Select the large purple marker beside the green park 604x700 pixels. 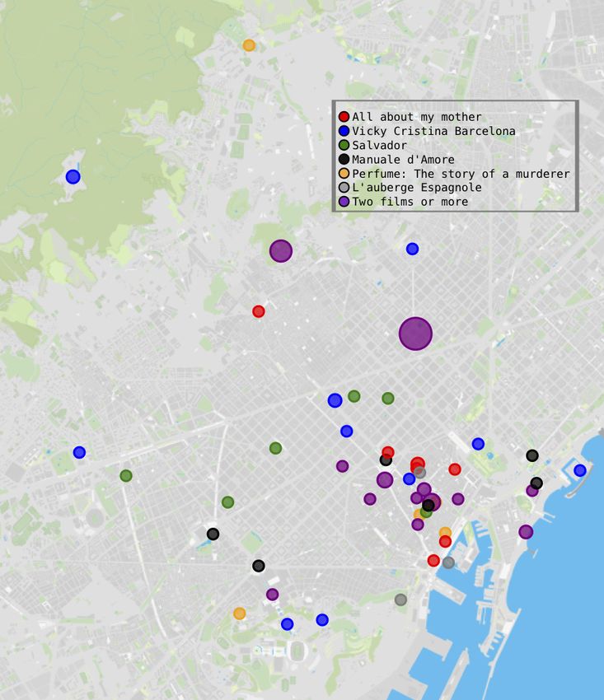click(281, 251)
